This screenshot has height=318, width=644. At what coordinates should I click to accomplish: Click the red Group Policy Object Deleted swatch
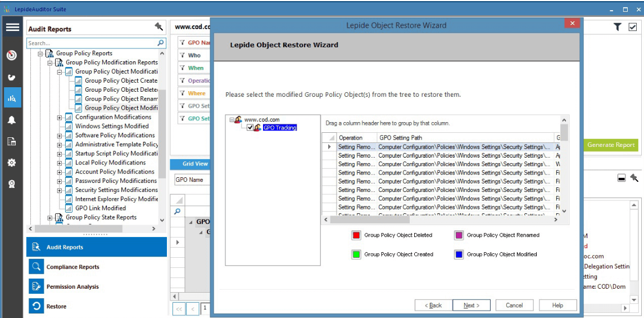pyautogui.click(x=356, y=235)
